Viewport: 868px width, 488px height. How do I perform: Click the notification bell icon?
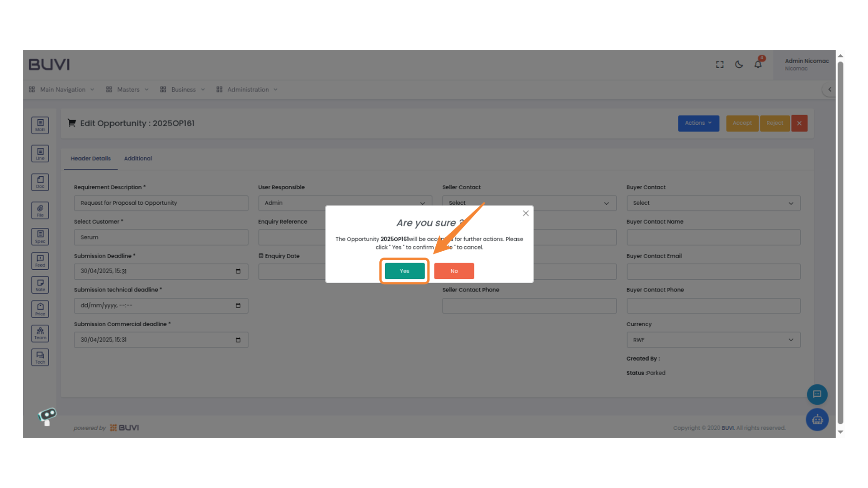pyautogui.click(x=758, y=65)
